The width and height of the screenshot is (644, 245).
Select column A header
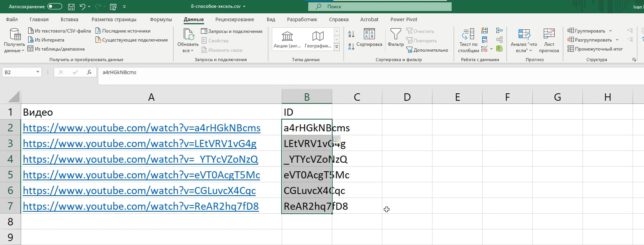[x=151, y=97]
